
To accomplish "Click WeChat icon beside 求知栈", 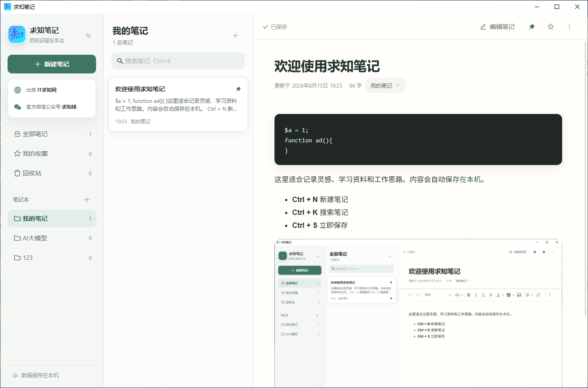I will coord(18,107).
